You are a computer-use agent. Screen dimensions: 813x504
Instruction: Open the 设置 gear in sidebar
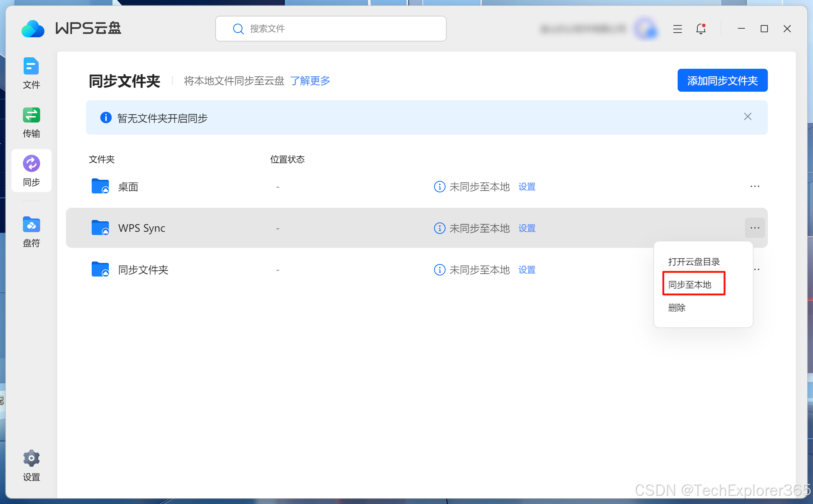(x=31, y=465)
